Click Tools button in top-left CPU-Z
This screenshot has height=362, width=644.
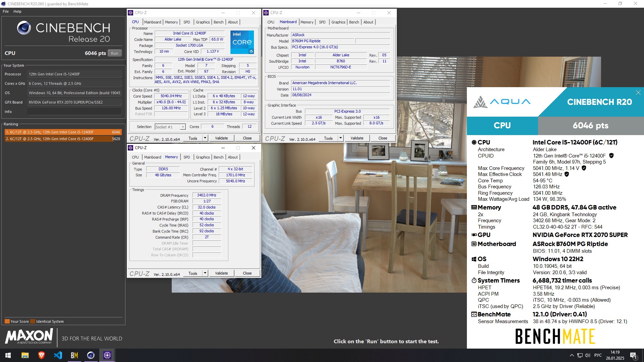click(x=193, y=138)
